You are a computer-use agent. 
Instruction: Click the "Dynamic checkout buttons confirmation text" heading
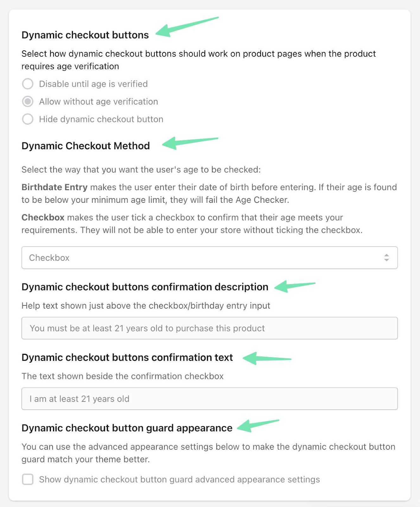(127, 357)
